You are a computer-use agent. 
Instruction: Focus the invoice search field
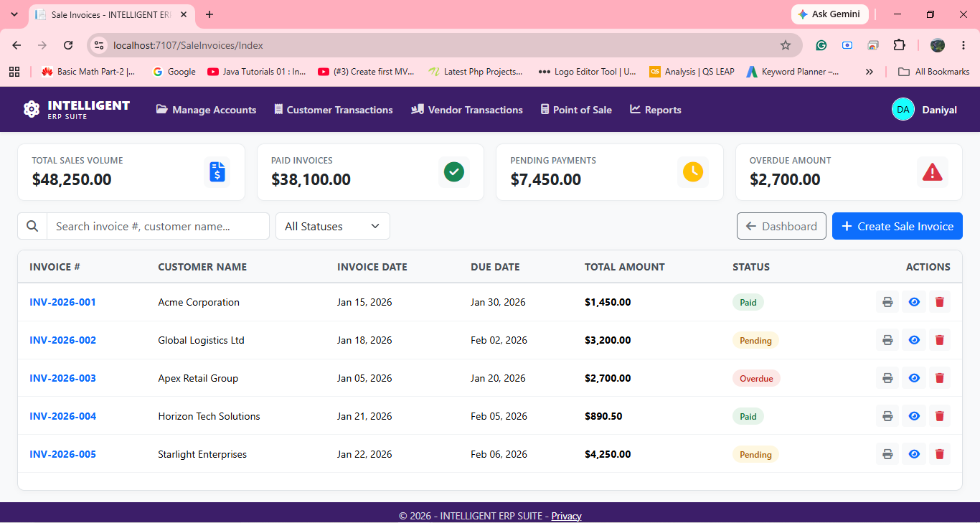(x=158, y=226)
